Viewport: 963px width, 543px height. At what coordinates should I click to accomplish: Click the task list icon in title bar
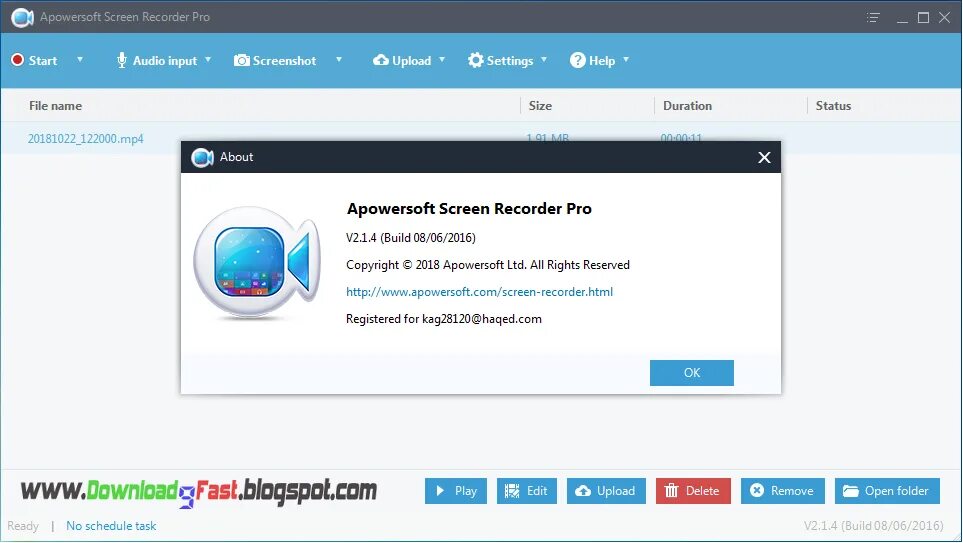(x=873, y=17)
